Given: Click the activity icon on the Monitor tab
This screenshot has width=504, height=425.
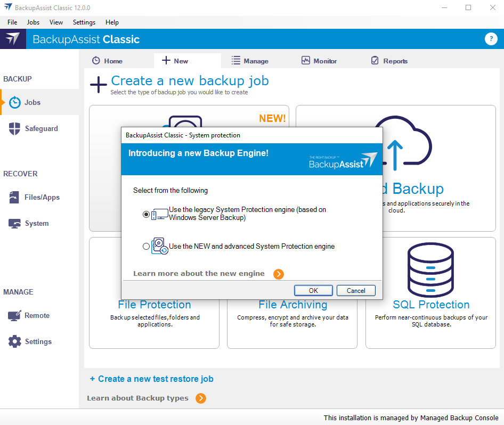Looking at the screenshot, I should pos(306,60).
